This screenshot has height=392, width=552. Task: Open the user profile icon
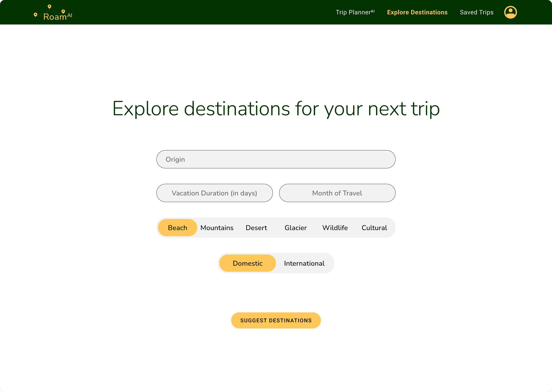point(510,12)
